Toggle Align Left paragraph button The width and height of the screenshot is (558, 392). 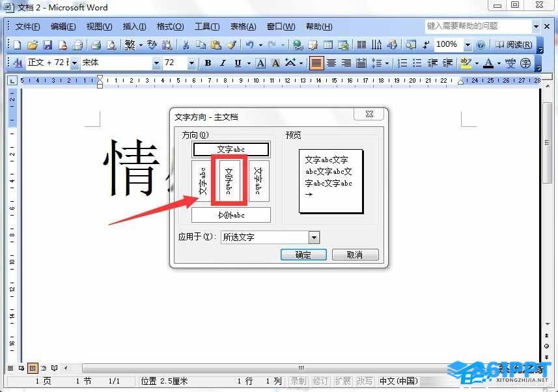coord(316,63)
